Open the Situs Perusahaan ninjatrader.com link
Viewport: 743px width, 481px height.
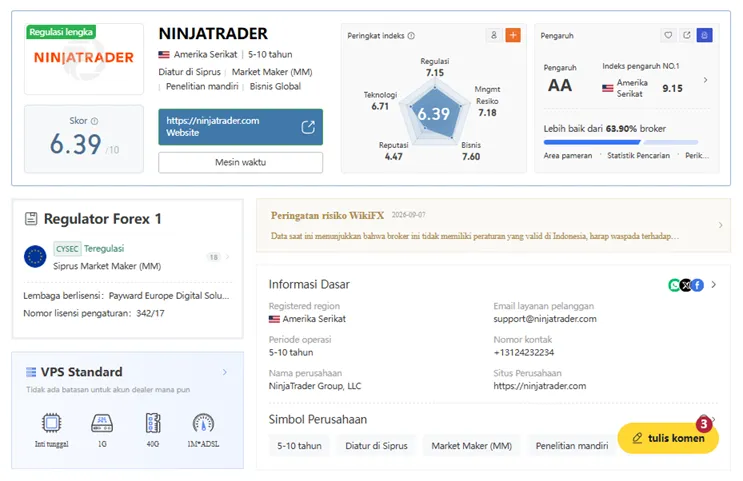(x=540, y=386)
